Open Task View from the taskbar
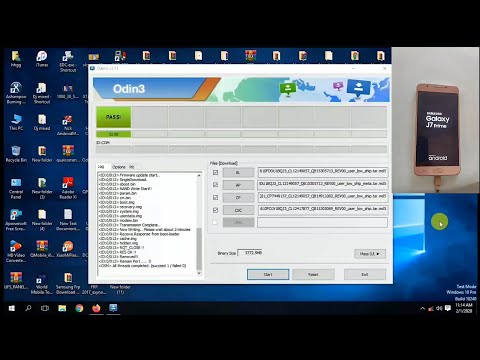Image resolution: width=480 pixels, height=360 pixels. 45,308
